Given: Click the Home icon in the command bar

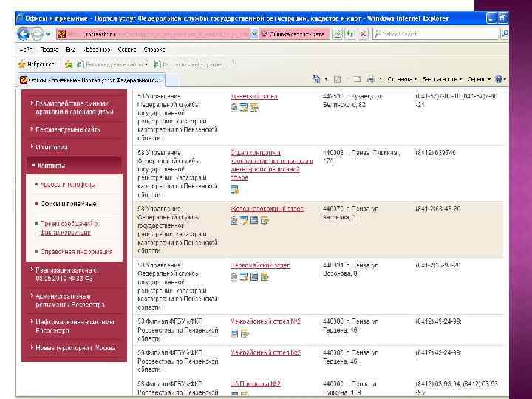Looking at the screenshot, I should pos(316,79).
